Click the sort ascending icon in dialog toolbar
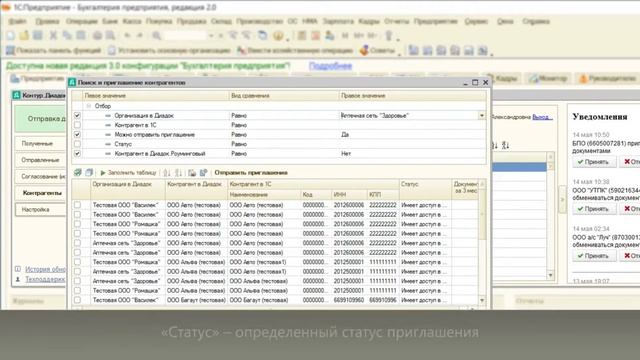This screenshot has width=640, height=360. [x=167, y=173]
